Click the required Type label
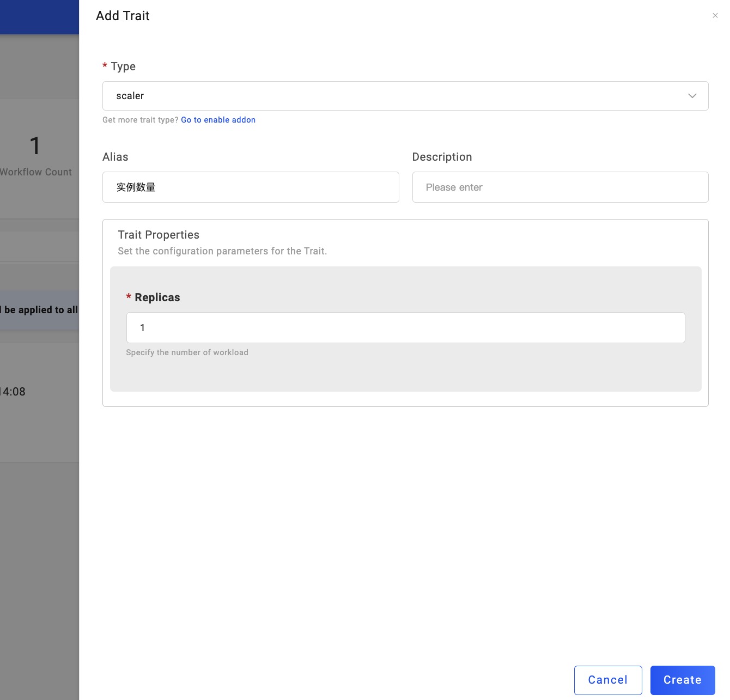 (123, 66)
